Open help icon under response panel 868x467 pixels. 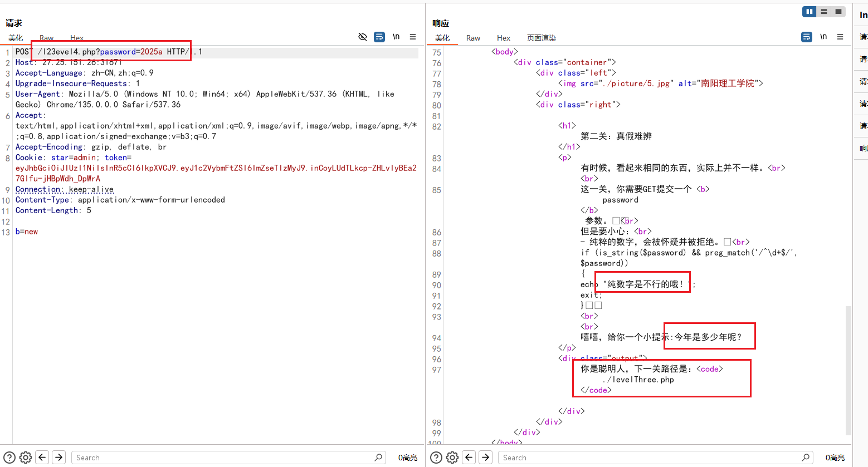point(436,458)
